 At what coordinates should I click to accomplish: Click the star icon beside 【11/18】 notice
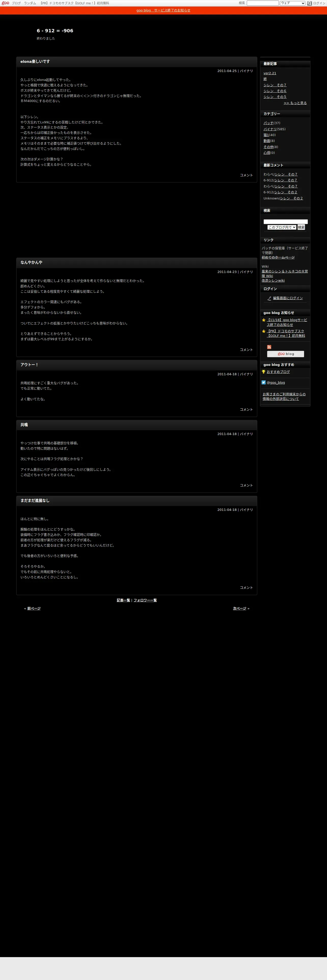(x=263, y=320)
